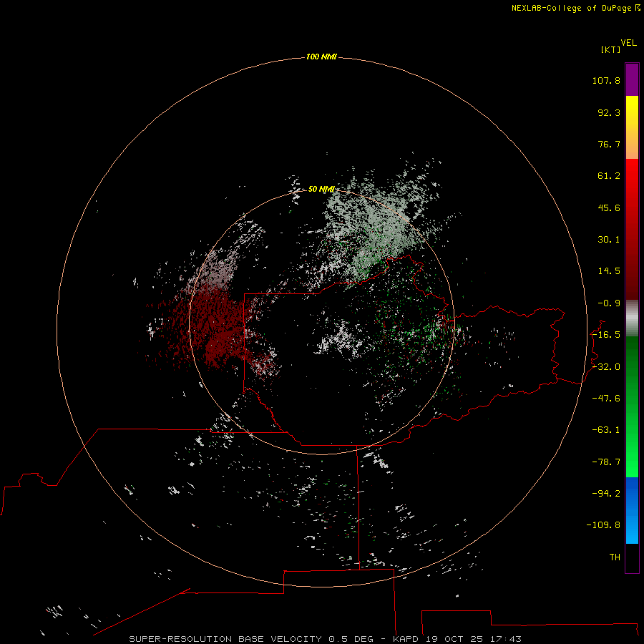Viewport: 644px width, 644px height.
Task: Click the -94.2 velocity scale value
Action: tap(606, 494)
